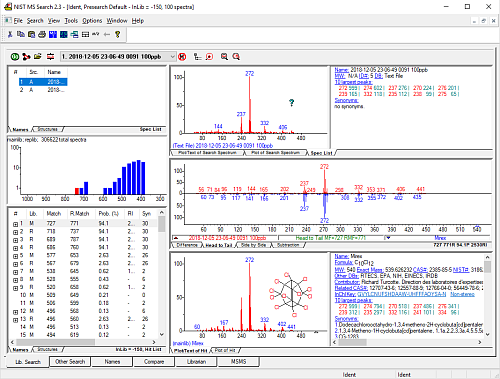
Task: Click the Related CAS# link
Action: (351, 288)
